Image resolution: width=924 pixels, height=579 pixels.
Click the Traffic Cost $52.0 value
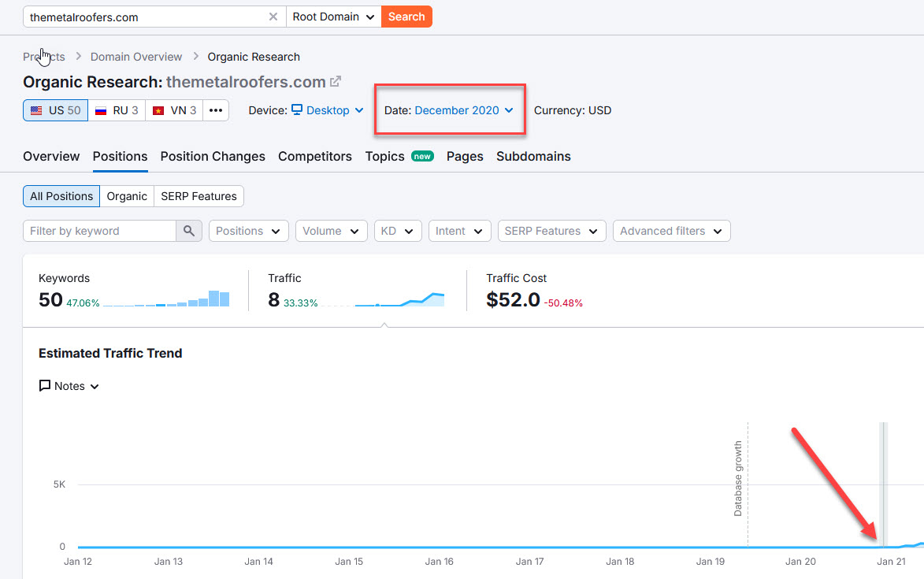513,300
